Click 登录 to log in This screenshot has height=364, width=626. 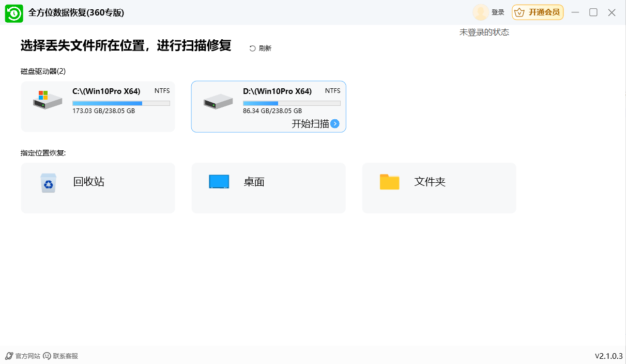[498, 12]
